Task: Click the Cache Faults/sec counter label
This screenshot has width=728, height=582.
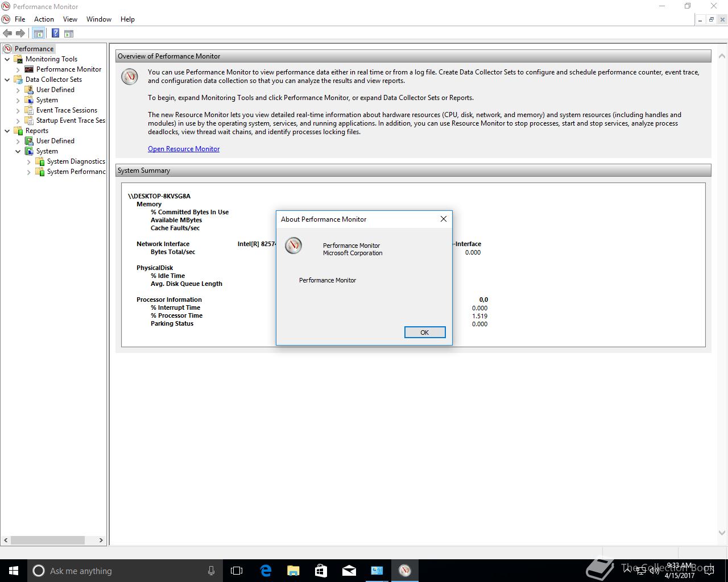Action: 175,228
